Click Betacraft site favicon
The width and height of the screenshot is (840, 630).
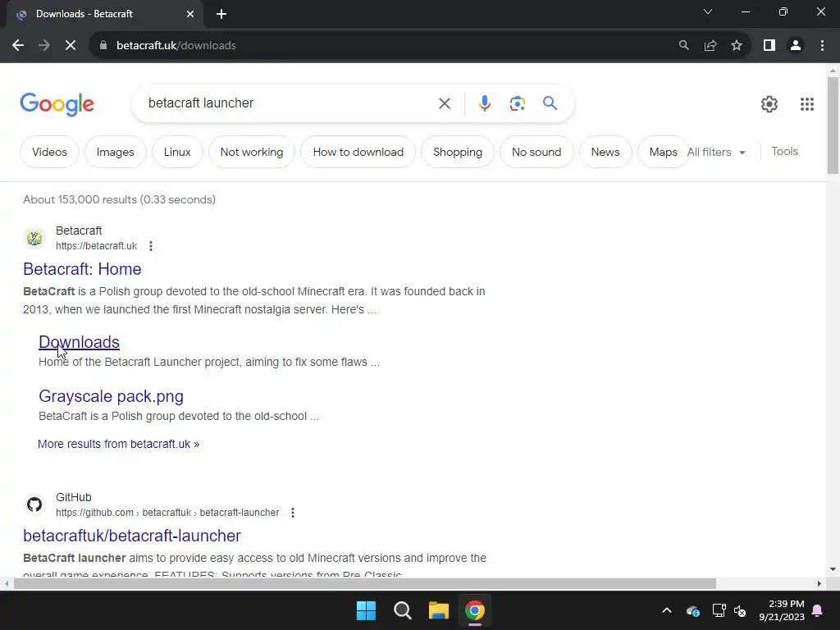[x=34, y=237]
